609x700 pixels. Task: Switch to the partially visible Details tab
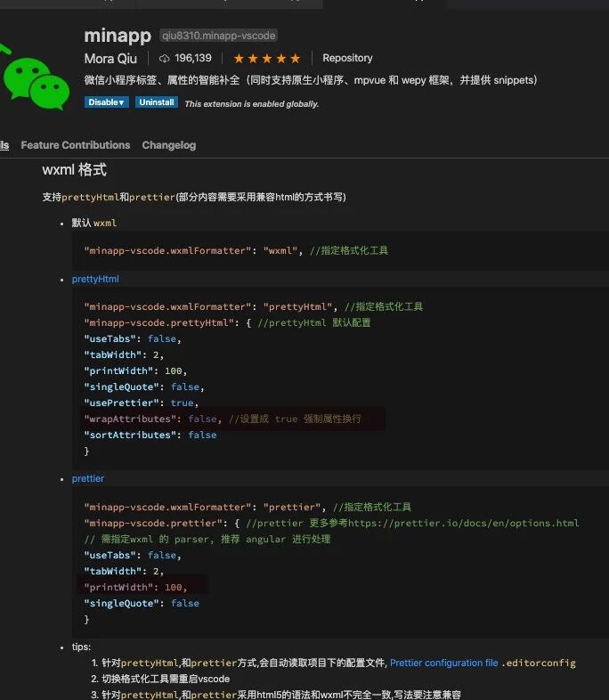tap(4, 145)
